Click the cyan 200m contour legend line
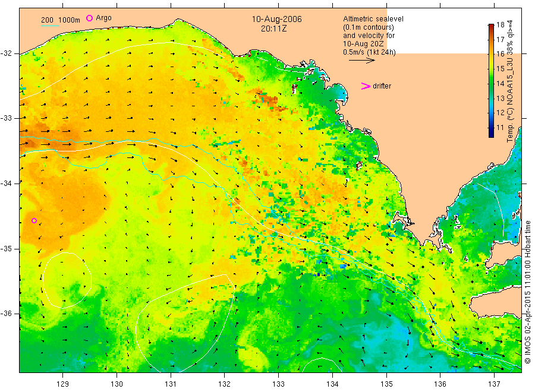Image resolution: width=535 pixels, height=392 pixels. pos(50,25)
